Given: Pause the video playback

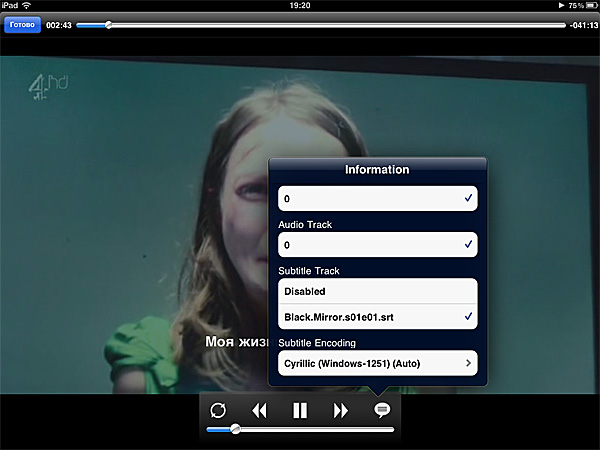Looking at the screenshot, I should pyautogui.click(x=300, y=410).
